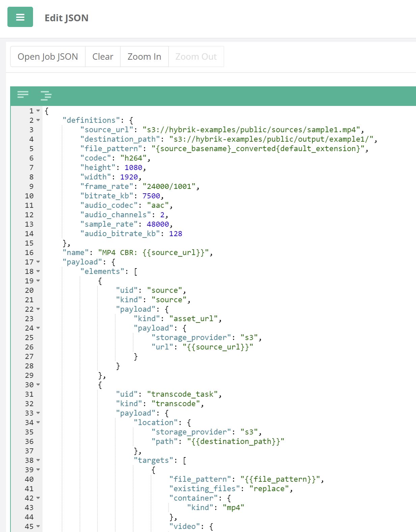Collapse the location block at line 34
This screenshot has width=416, height=532.
point(38,423)
